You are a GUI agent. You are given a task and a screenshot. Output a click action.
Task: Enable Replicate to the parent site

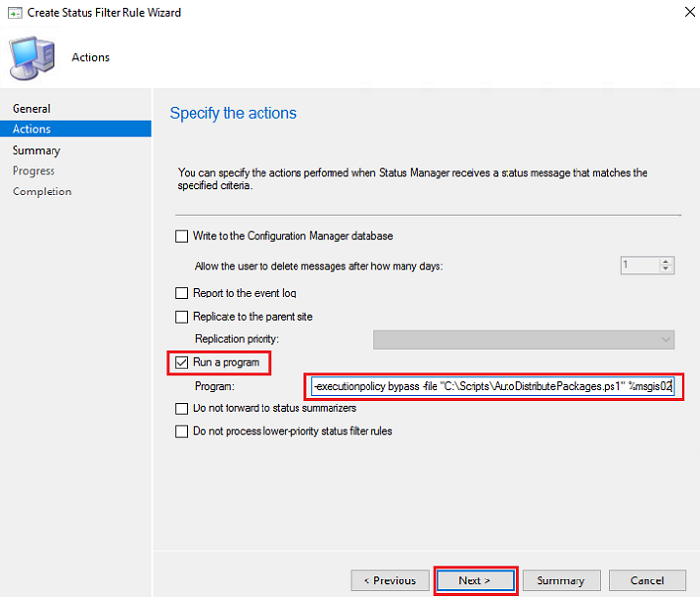pos(181,317)
